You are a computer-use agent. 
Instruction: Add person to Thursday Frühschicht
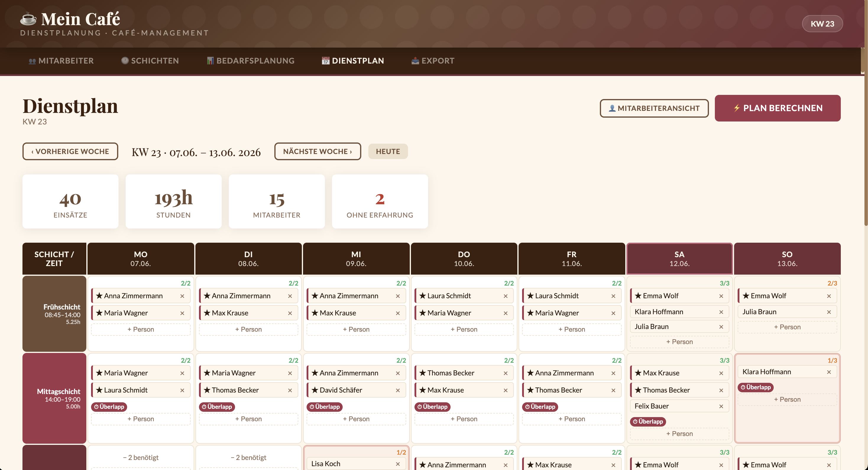point(464,329)
